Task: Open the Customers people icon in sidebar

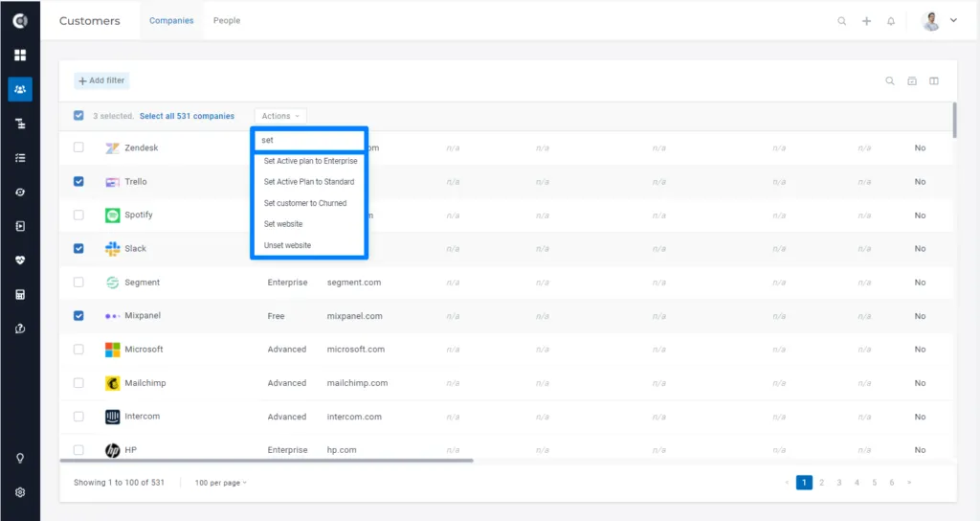Action: point(20,89)
